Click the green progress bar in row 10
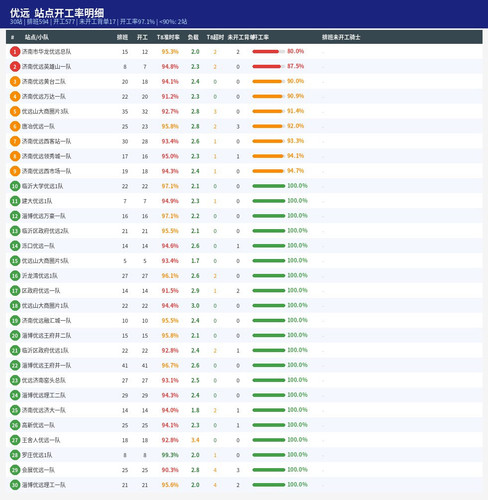 (269, 186)
